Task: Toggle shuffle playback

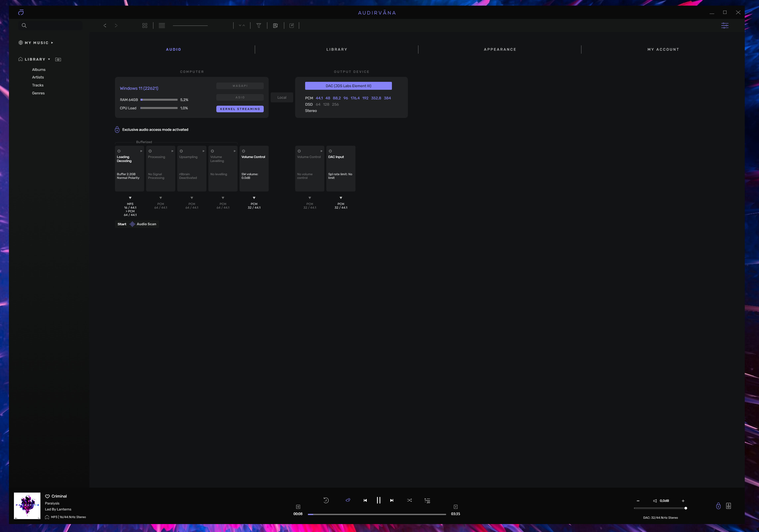Action: coord(409,500)
